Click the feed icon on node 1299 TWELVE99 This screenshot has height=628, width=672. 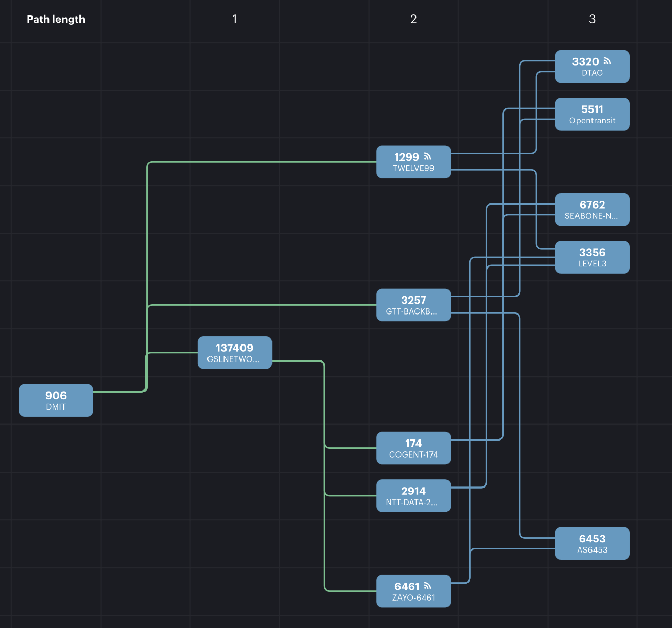point(427,156)
